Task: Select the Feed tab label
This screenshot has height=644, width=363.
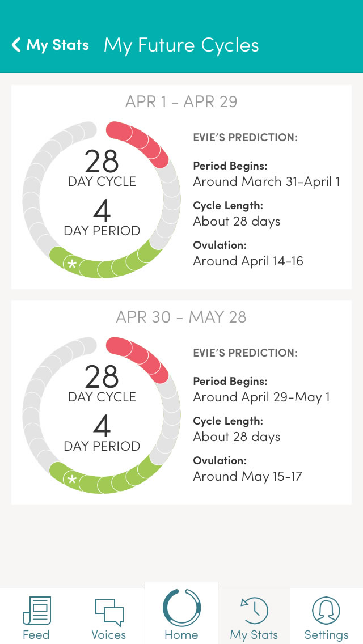Action: (x=36, y=635)
